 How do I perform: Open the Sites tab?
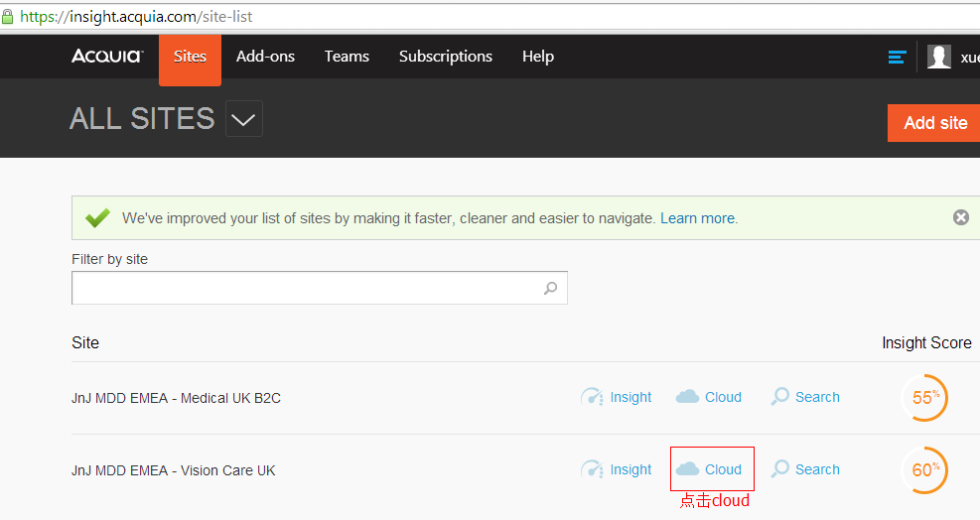click(190, 58)
